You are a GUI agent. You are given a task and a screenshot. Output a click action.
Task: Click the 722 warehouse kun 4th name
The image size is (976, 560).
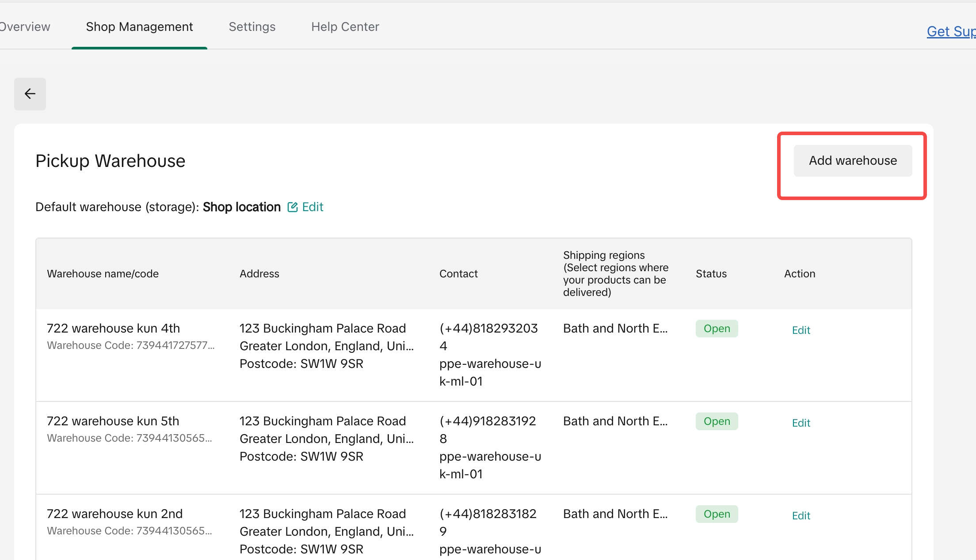[x=113, y=329]
